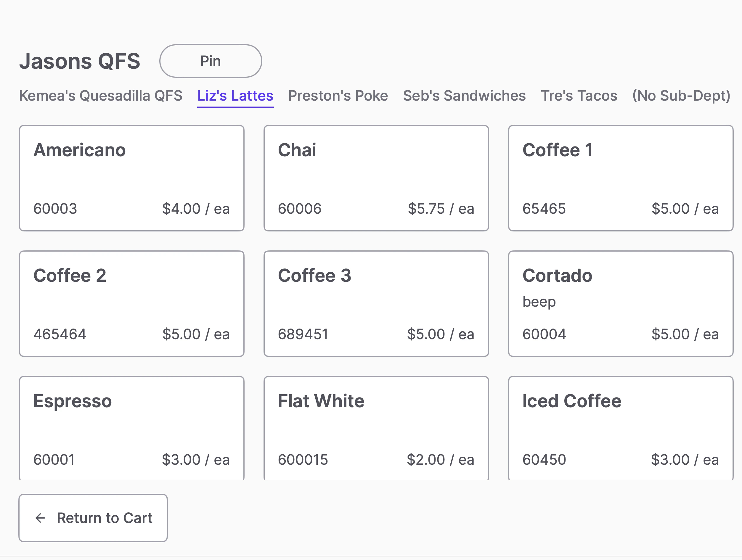The width and height of the screenshot is (742, 560).
Task: Choose the Coffee 1 item card
Action: [x=621, y=178]
